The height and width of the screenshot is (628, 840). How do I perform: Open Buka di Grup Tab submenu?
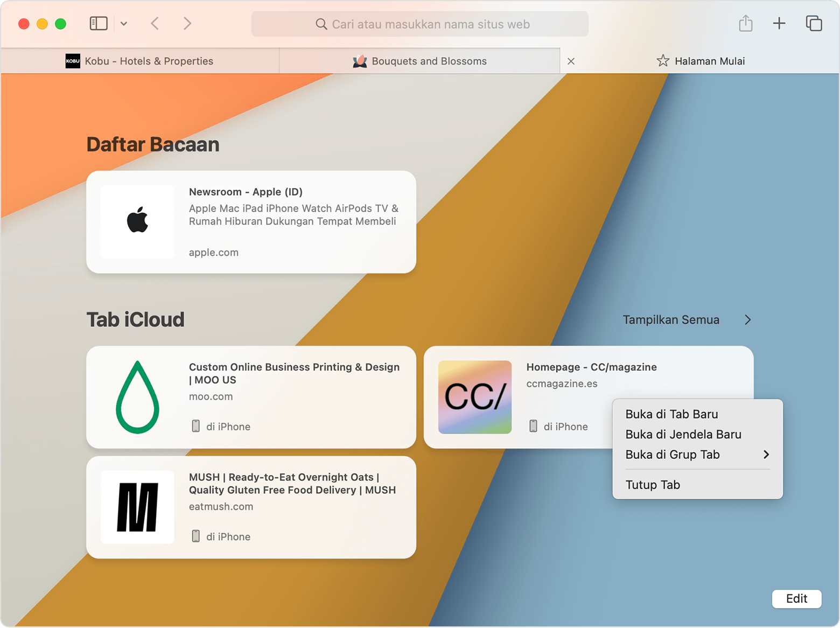697,455
